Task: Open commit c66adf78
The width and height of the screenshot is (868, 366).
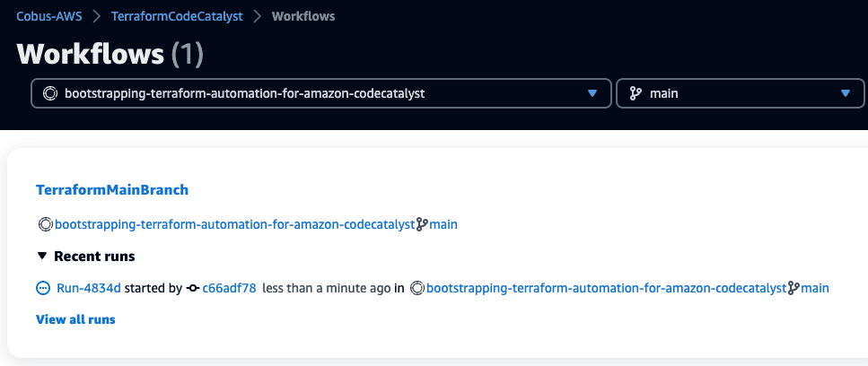Action: point(229,288)
